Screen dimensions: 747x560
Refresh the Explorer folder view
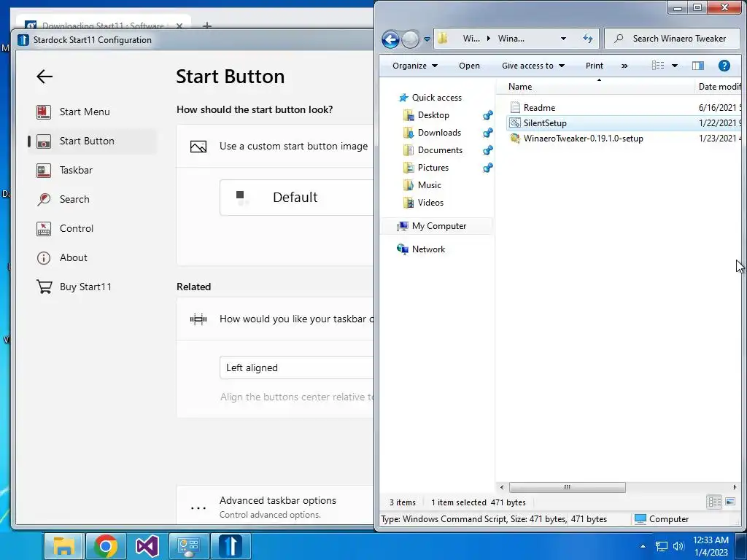[588, 39]
